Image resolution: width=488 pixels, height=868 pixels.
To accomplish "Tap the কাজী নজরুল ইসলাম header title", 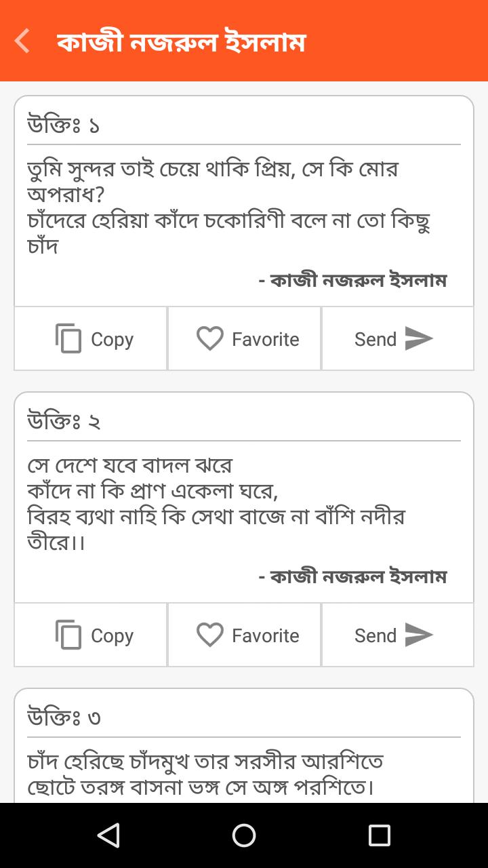I will [182, 42].
